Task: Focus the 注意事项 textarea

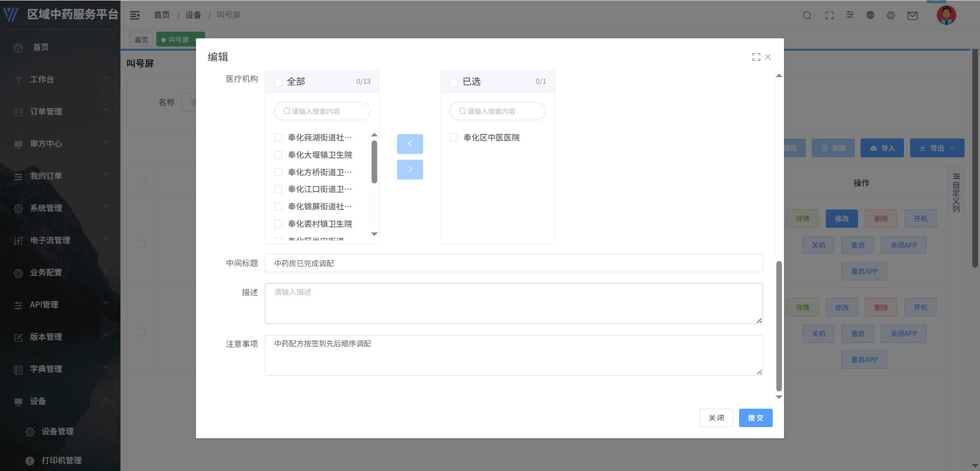Action: click(513, 355)
